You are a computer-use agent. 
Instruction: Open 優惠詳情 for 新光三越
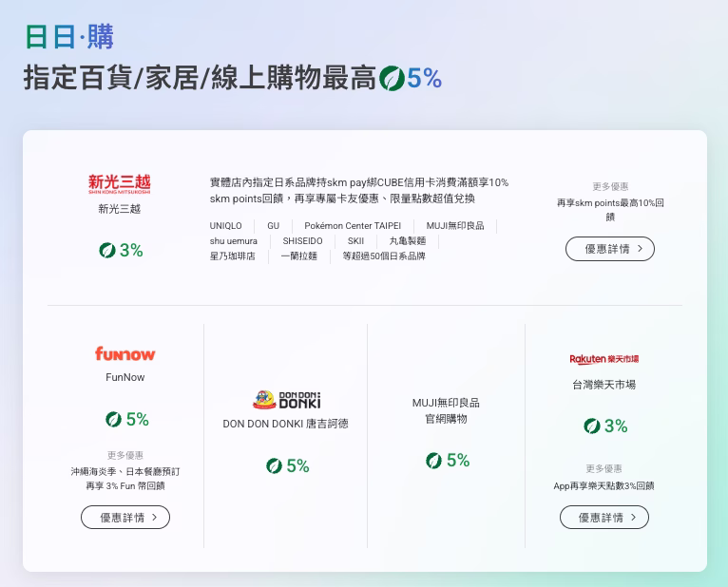[x=610, y=249]
